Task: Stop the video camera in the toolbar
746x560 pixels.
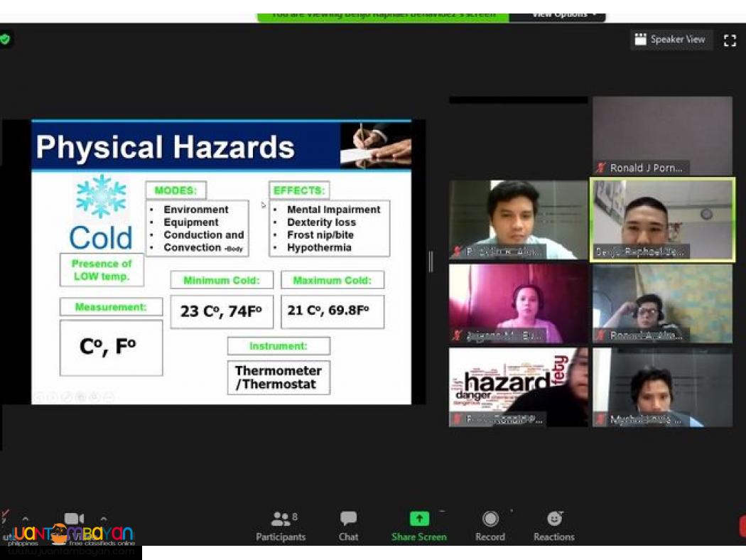Action: [x=73, y=519]
